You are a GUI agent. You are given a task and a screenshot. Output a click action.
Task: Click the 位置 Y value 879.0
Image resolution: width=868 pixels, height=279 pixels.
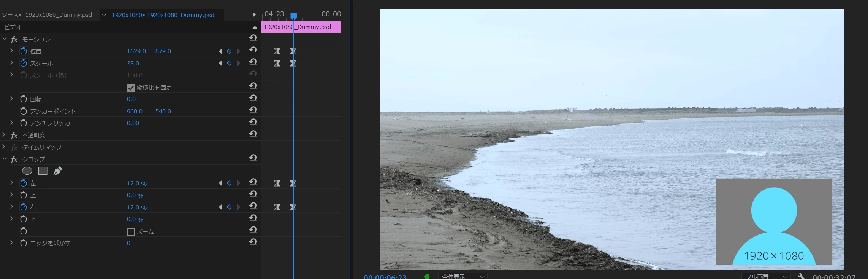pyautogui.click(x=163, y=51)
